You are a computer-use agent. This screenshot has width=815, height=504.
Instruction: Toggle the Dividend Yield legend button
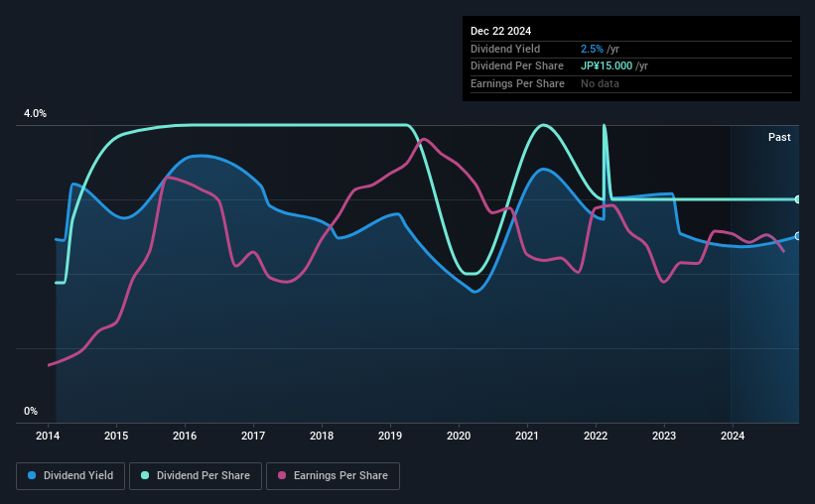click(x=70, y=476)
